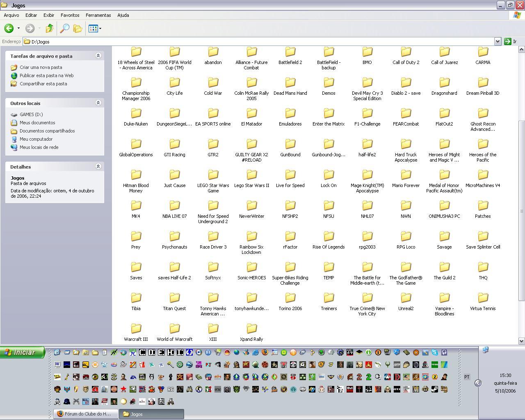This screenshot has height=420, width=525.
Task: Click Compartilhar esta pasta link
Action: (x=43, y=84)
